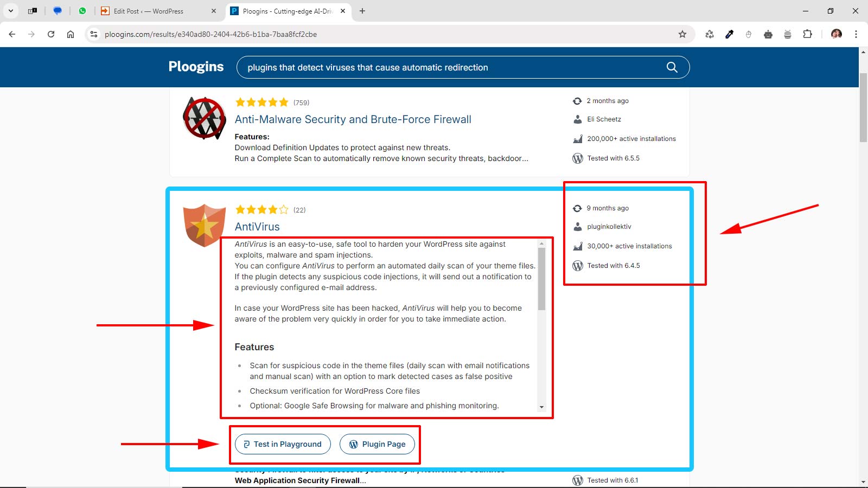Image resolution: width=868 pixels, height=488 pixels.
Task: Click the four-star rating with 22 reviews
Action: click(x=261, y=210)
